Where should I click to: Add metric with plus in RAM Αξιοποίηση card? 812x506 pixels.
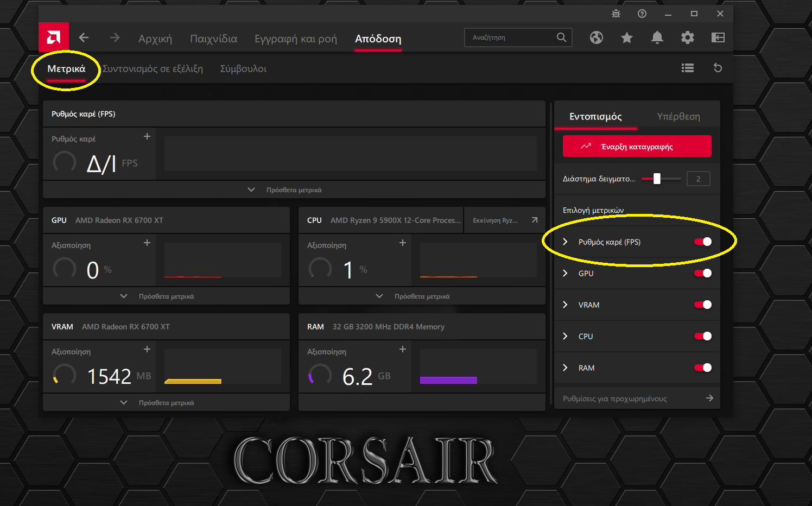point(403,349)
